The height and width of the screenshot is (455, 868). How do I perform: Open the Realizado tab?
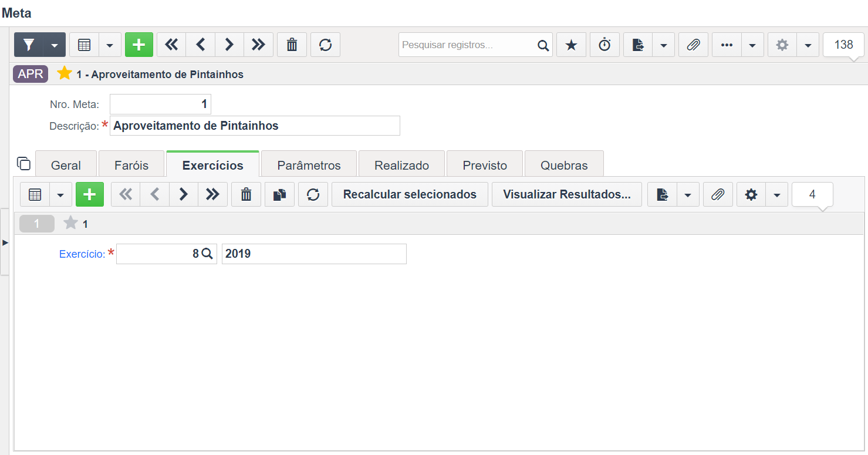coord(402,165)
